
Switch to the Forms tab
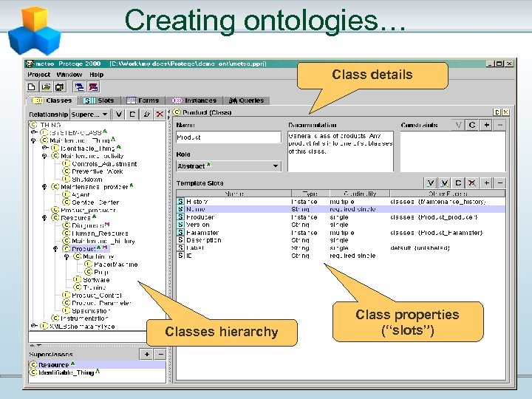143,100
